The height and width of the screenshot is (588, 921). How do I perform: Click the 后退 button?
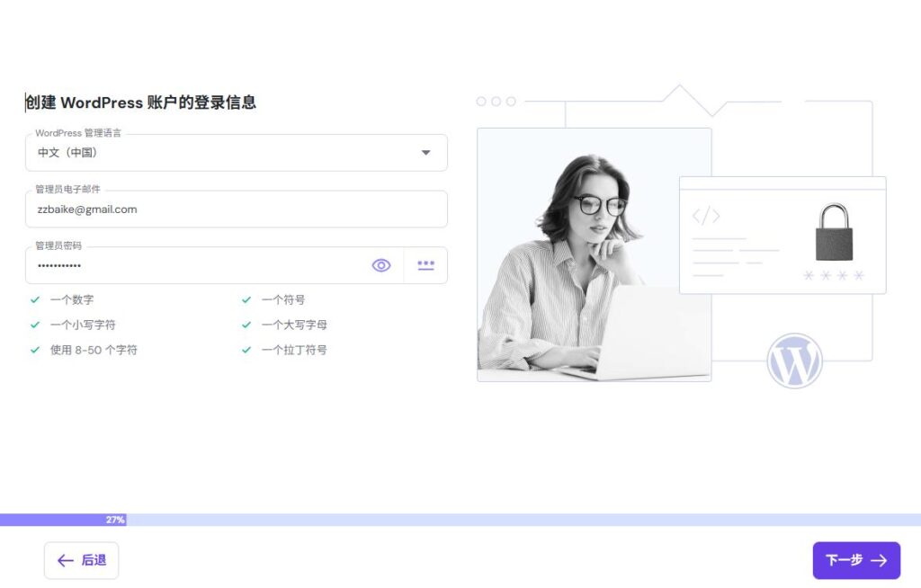(81, 560)
